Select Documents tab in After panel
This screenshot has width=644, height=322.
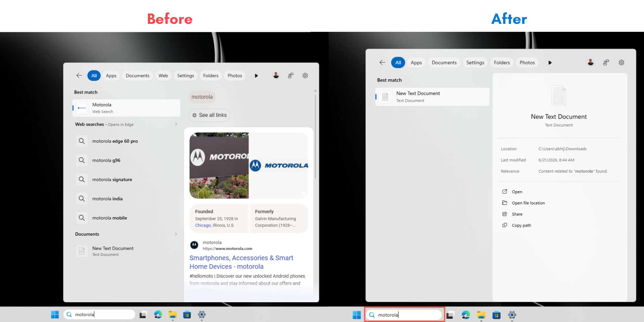tap(444, 62)
